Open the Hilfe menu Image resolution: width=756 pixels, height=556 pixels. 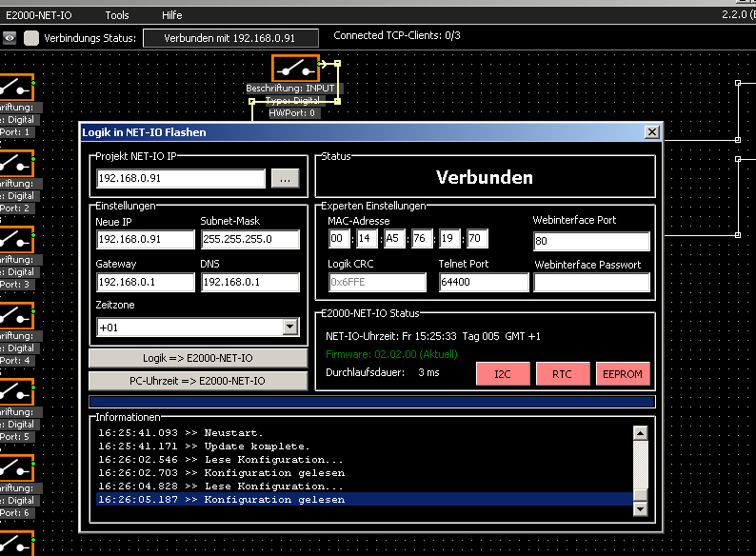[x=172, y=15]
